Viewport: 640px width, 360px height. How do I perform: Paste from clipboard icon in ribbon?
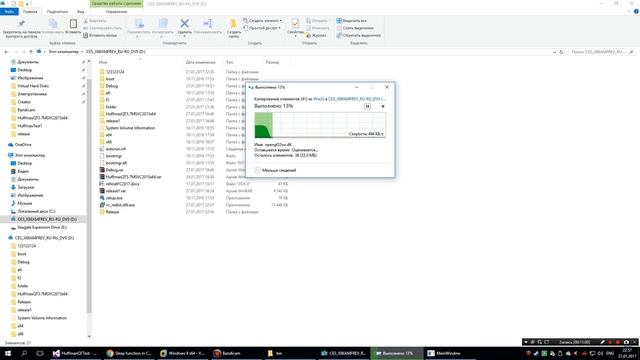click(73, 24)
